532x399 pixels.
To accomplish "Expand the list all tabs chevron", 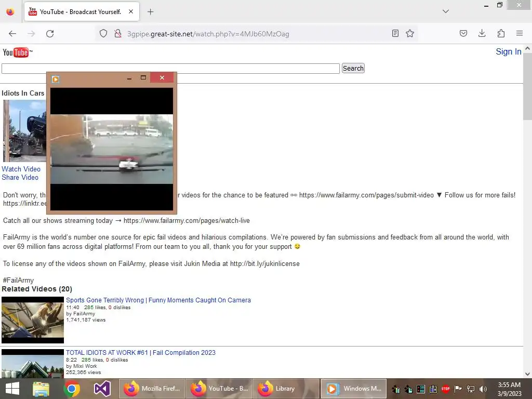I will click(x=445, y=11).
